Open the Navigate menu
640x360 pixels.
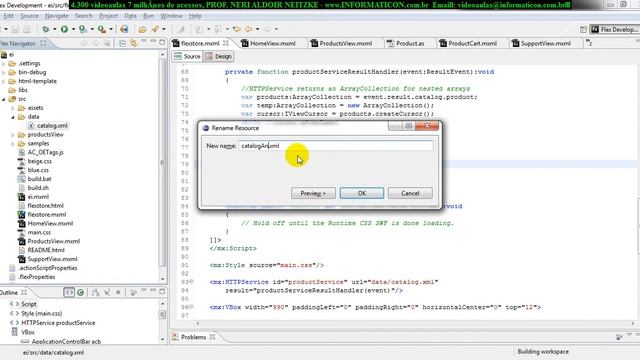tap(57, 16)
